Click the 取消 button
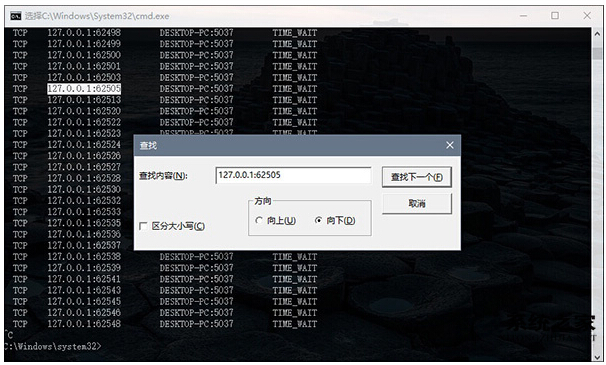606x365 pixels. point(417,203)
